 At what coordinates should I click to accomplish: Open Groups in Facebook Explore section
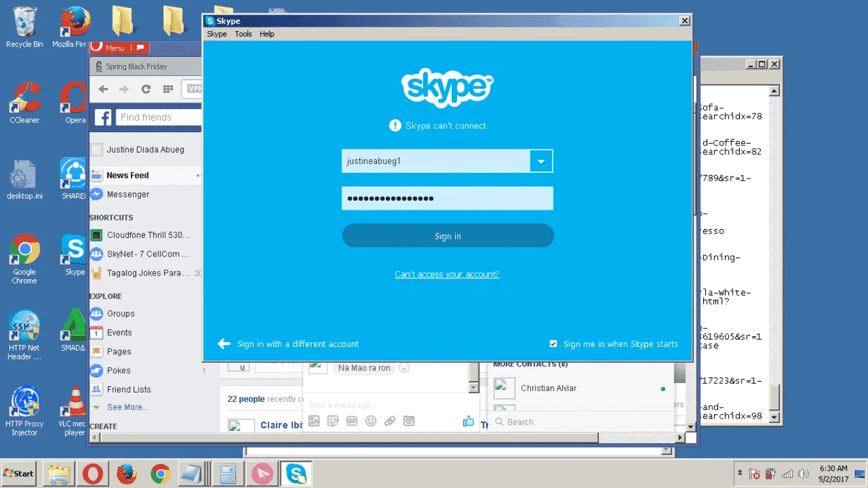pyautogui.click(x=120, y=314)
